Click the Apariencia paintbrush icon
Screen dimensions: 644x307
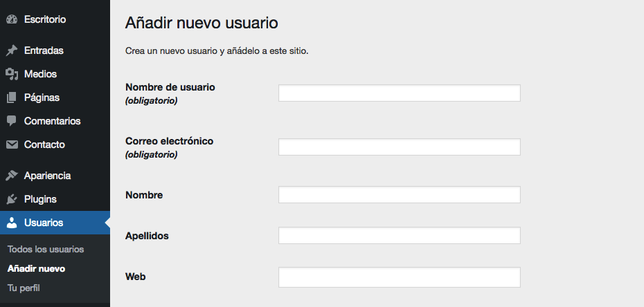(11, 176)
